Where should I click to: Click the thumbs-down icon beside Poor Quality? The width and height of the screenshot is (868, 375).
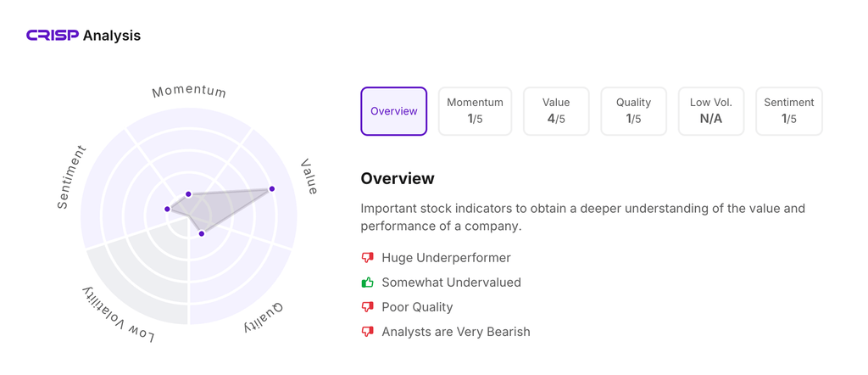367,307
